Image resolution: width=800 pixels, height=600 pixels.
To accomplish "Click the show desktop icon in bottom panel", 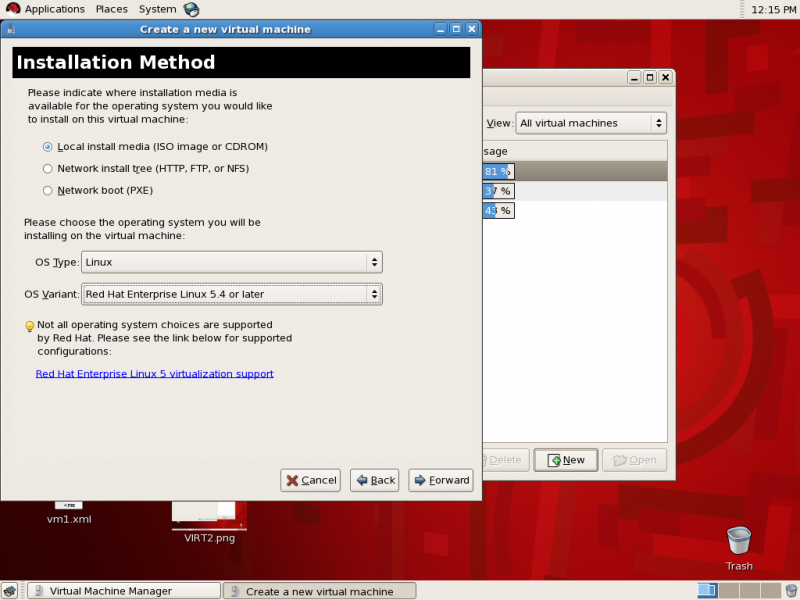I will (x=10, y=591).
